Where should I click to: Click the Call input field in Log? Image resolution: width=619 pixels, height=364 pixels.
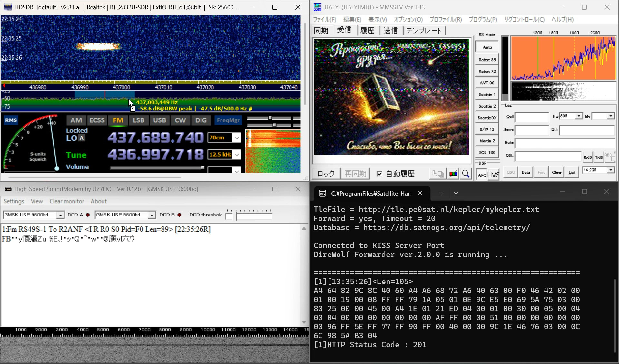pyautogui.click(x=532, y=117)
